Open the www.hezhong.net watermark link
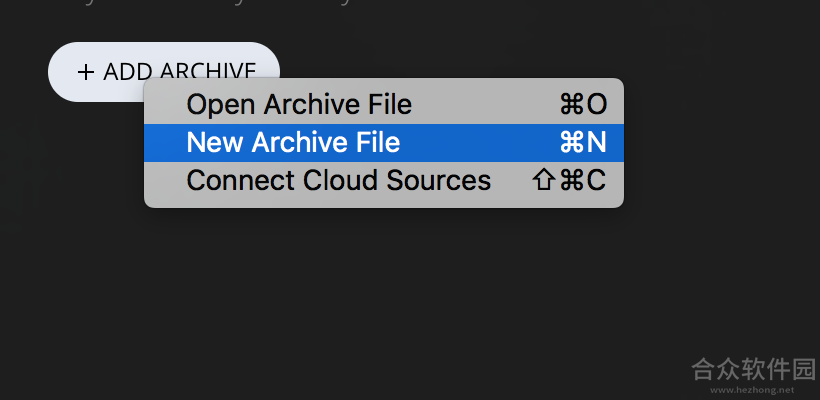Image resolution: width=820 pixels, height=400 pixels. click(x=752, y=390)
